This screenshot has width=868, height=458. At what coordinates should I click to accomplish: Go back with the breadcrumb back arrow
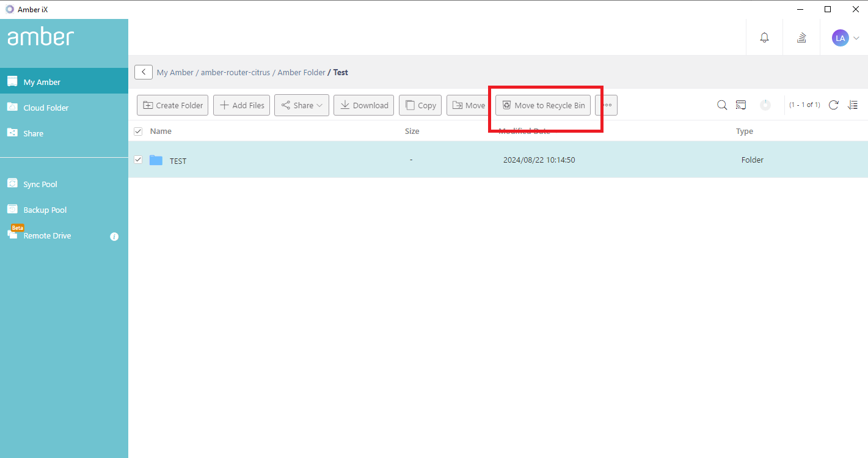coord(144,72)
